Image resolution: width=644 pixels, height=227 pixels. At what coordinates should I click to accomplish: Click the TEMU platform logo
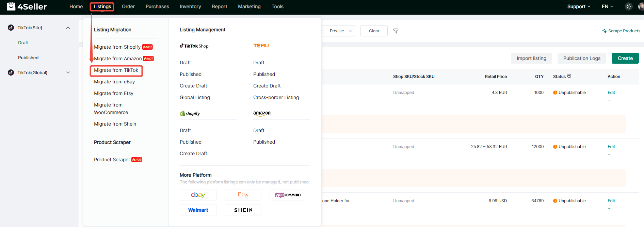(x=261, y=46)
